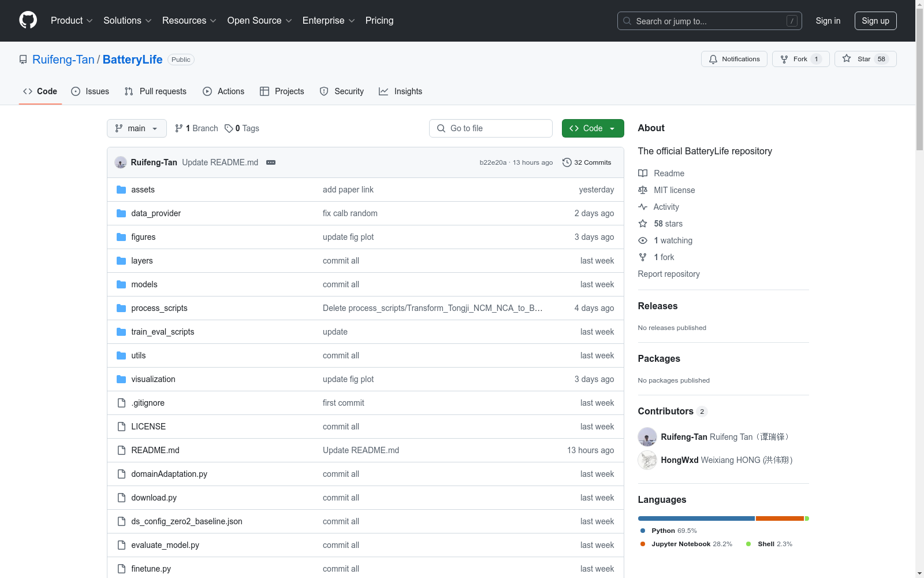Click the Readme book icon
924x578 pixels.
click(643, 173)
